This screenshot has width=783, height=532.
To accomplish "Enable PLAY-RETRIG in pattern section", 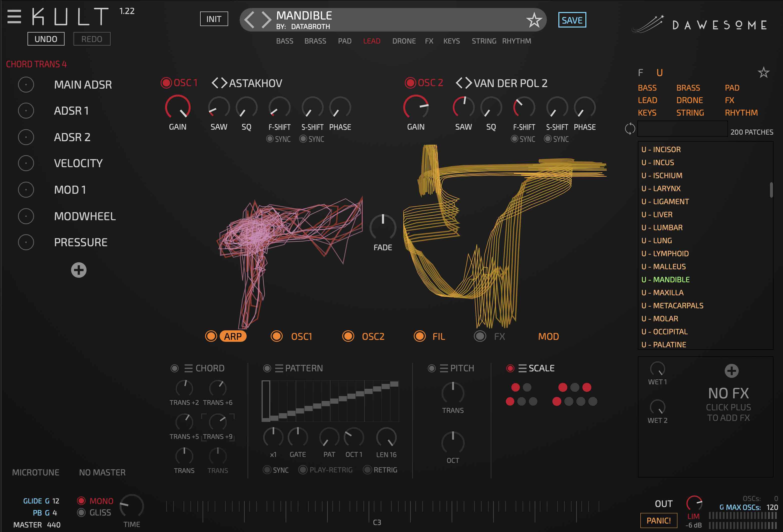I will pyautogui.click(x=303, y=470).
